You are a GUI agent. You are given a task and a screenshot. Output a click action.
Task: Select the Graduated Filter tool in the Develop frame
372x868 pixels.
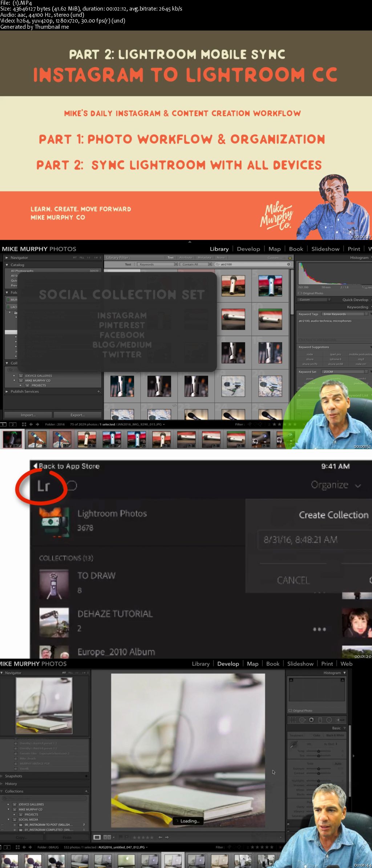[320, 720]
